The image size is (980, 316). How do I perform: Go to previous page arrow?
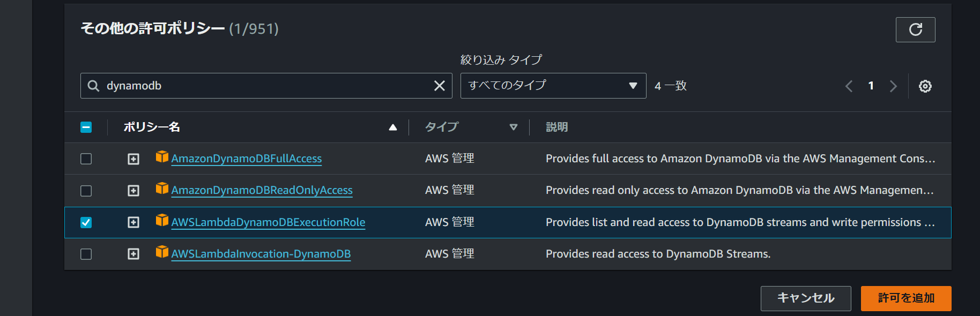tap(849, 86)
